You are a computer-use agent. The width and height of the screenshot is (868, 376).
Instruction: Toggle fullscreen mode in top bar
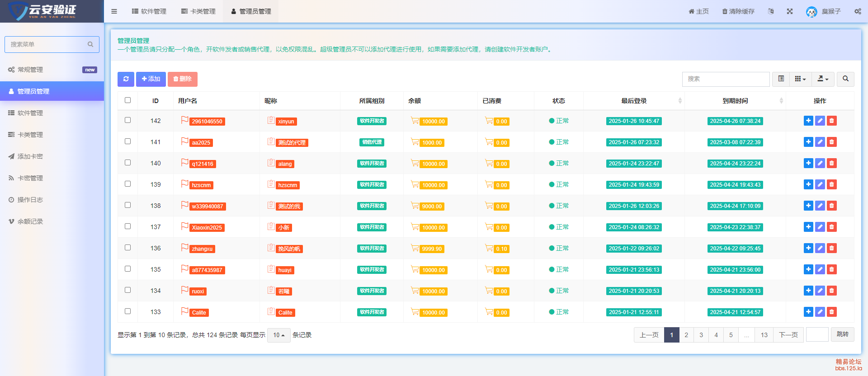pyautogui.click(x=790, y=11)
